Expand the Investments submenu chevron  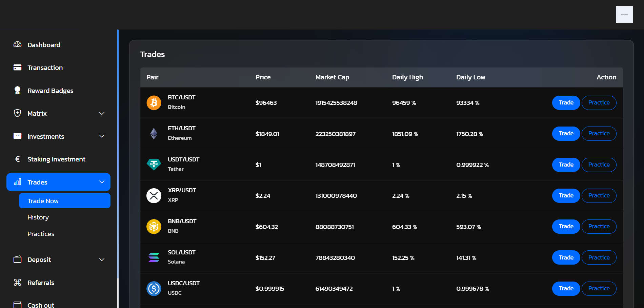102,136
